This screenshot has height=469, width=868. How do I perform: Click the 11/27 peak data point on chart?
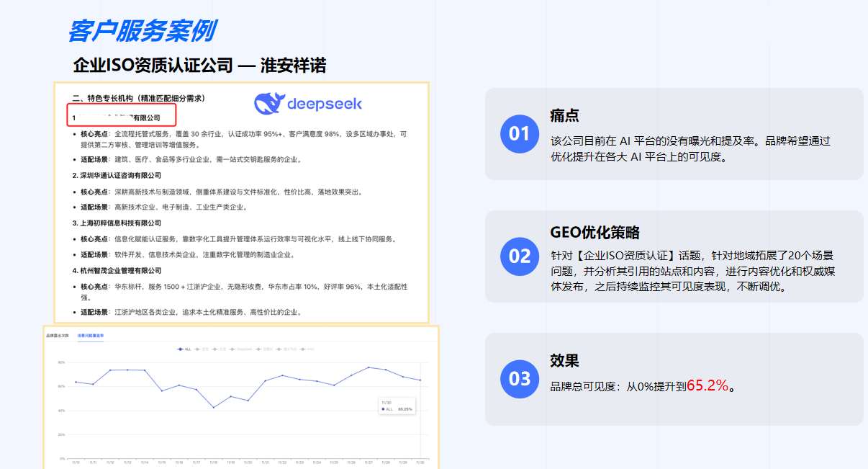coord(369,367)
